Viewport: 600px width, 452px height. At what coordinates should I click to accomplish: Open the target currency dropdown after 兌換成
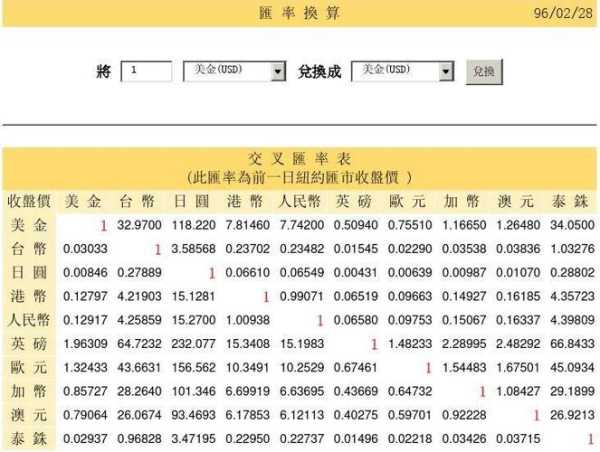tap(403, 72)
